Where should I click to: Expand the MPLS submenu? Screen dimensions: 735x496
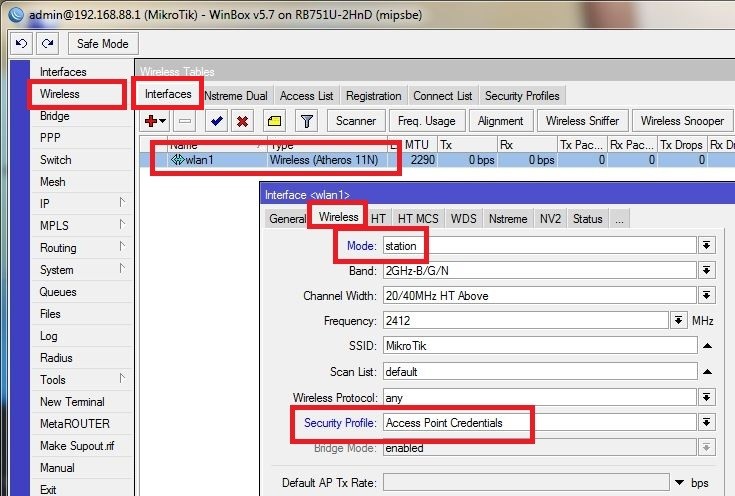coord(122,224)
